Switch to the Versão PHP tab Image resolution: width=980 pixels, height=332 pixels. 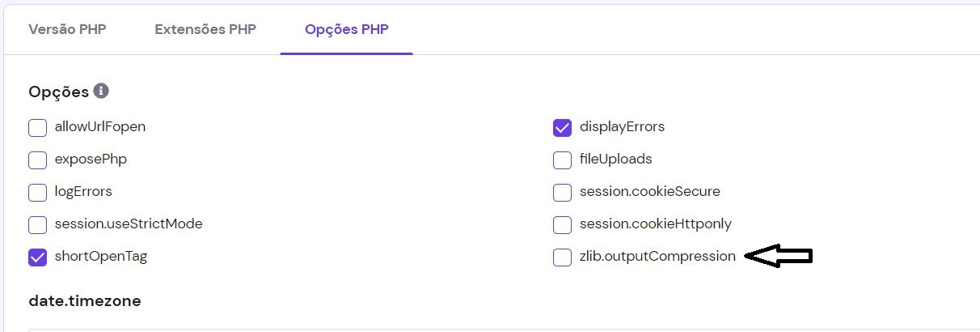click(67, 29)
